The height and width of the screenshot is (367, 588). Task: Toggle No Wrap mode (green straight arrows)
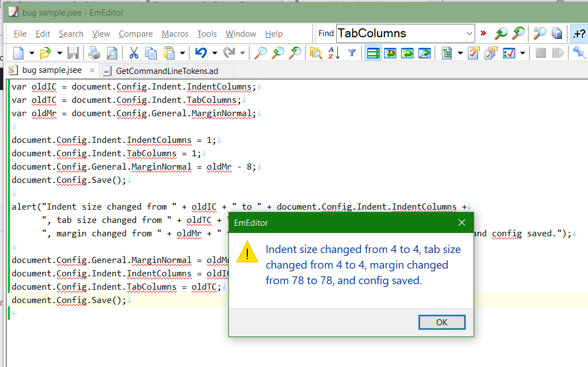(x=373, y=53)
